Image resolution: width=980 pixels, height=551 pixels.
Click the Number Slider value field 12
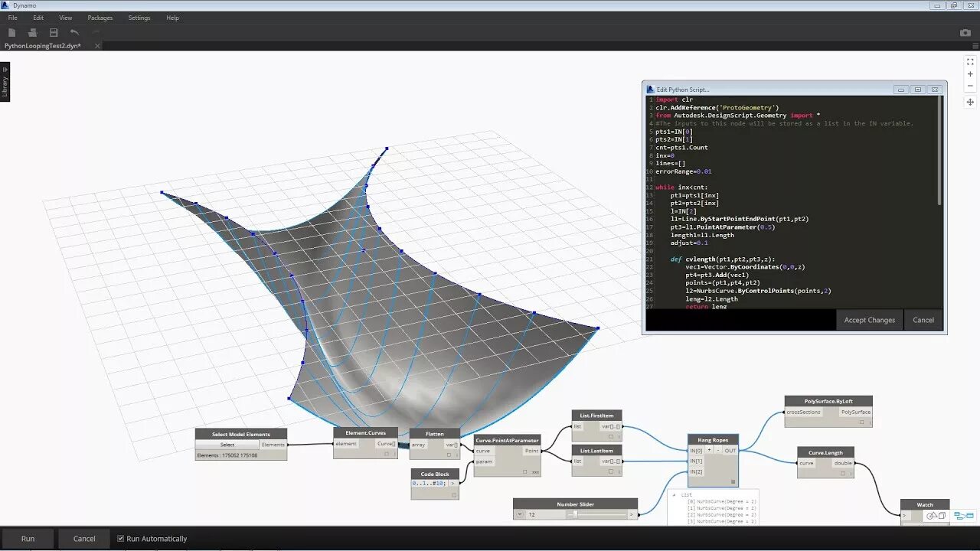[545, 514]
